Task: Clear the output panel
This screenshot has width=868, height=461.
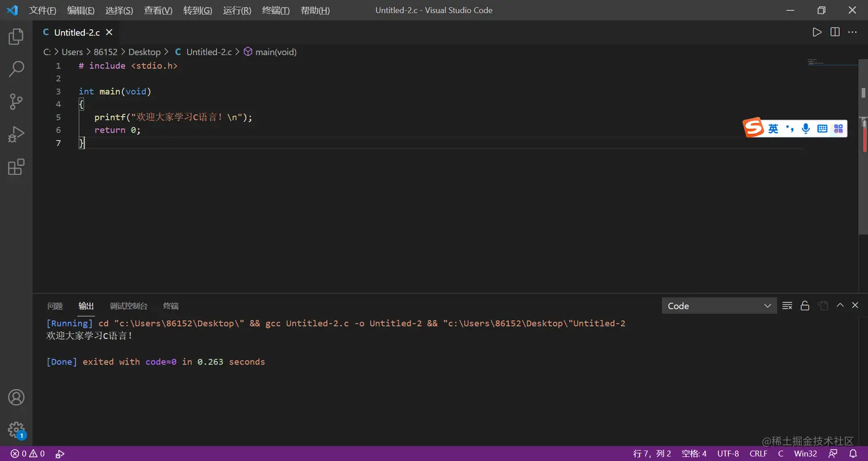Action: click(x=788, y=305)
